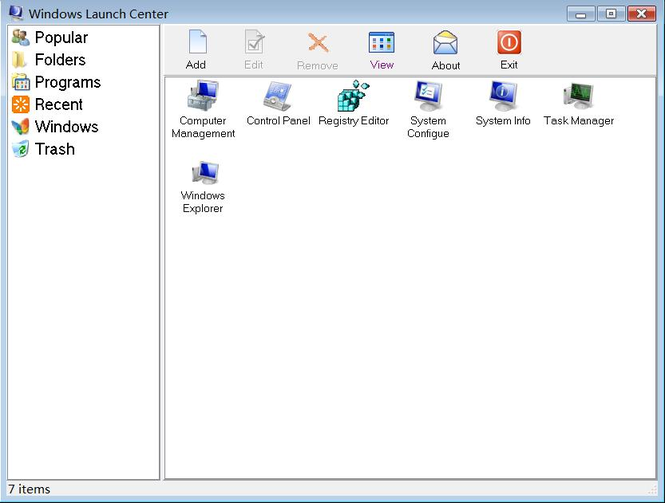
Task: Open the About dialog
Action: (x=446, y=49)
